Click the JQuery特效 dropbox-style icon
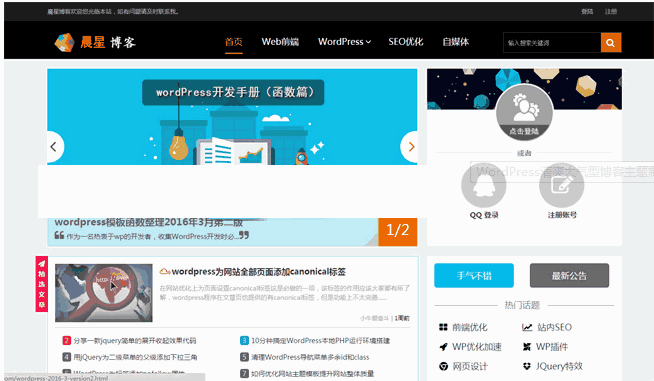Screen dimensions: 654x381 [527, 366]
